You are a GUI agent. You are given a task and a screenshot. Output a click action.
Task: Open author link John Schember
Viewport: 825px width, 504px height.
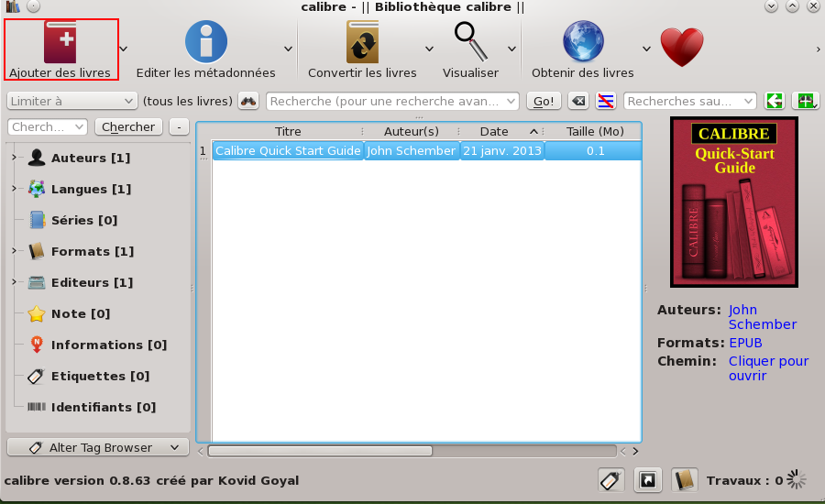[x=762, y=317]
